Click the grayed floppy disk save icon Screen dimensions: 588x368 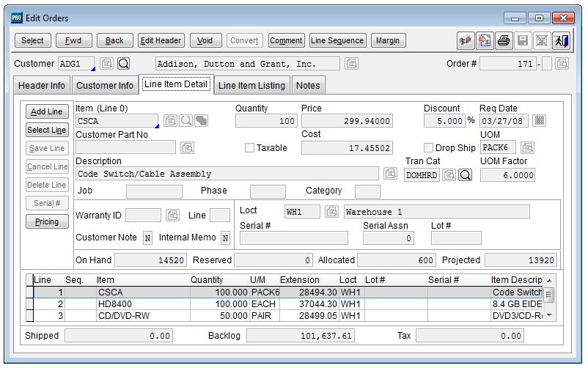[x=523, y=40]
